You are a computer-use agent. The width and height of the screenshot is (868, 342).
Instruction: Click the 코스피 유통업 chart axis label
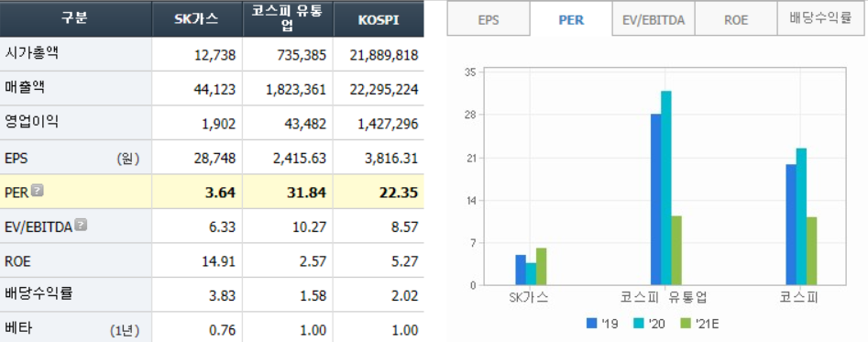[664, 298]
